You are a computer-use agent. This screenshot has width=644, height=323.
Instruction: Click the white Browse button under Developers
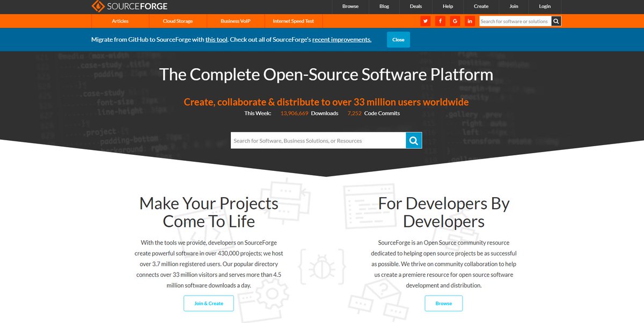point(444,303)
